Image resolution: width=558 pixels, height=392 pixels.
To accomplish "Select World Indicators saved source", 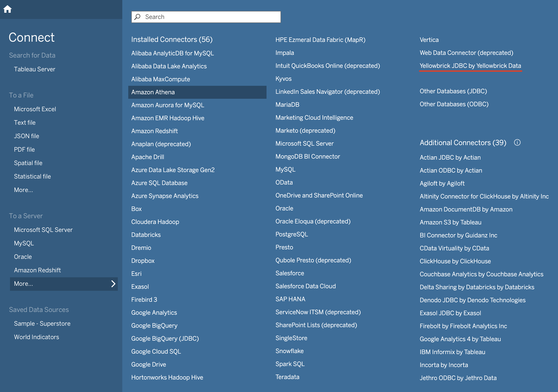I will click(36, 337).
